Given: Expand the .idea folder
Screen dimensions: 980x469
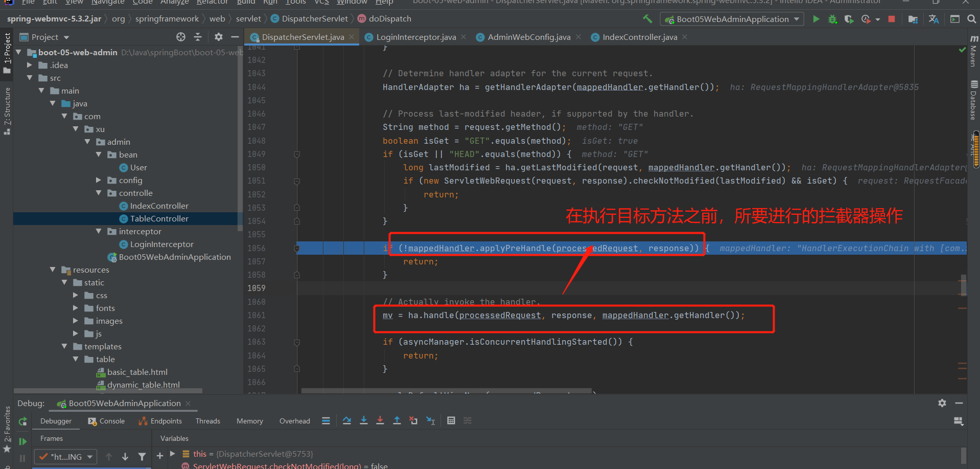Looking at the screenshot, I should (x=30, y=65).
